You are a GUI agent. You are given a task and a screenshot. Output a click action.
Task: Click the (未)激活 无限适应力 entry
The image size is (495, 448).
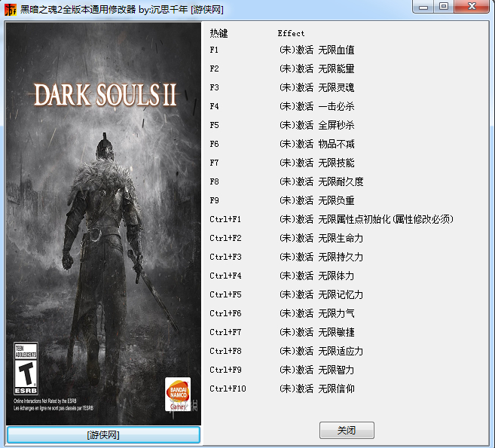(322, 351)
